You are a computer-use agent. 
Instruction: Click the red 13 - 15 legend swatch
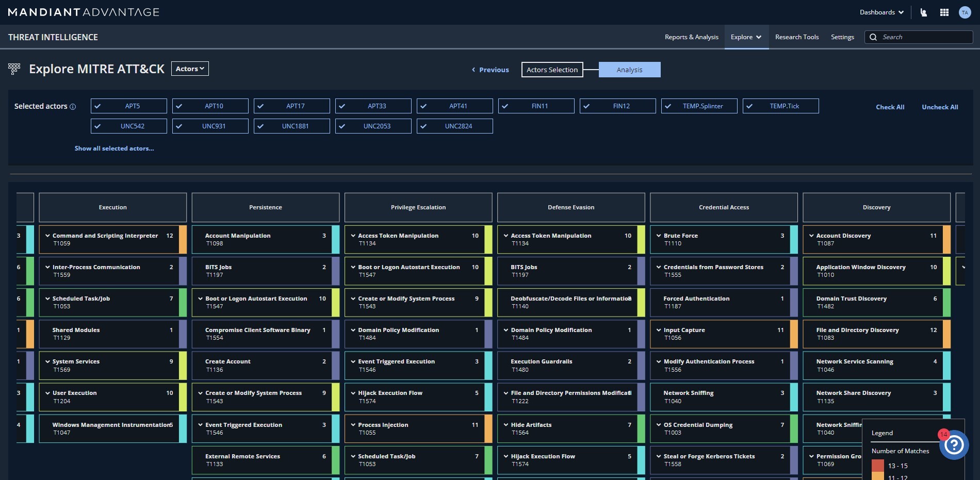pos(877,466)
